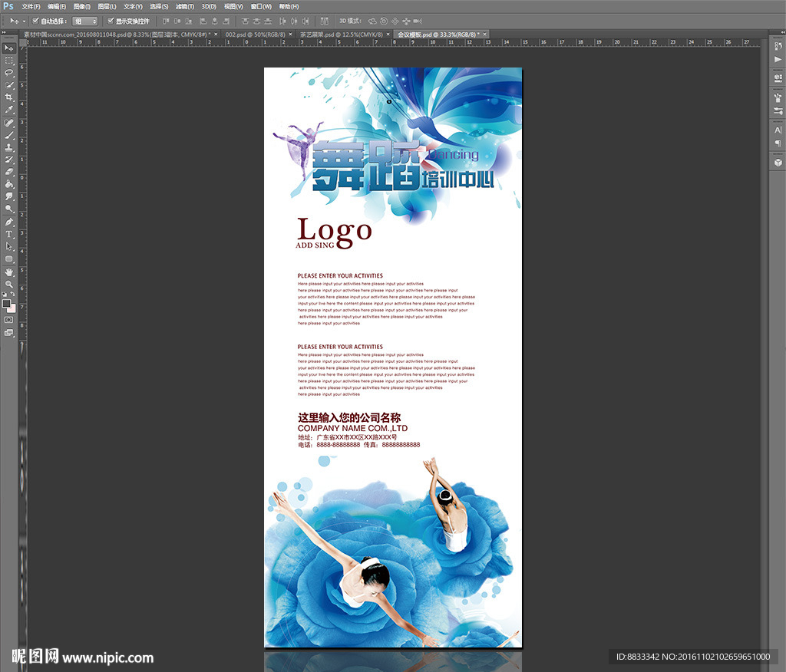The width and height of the screenshot is (786, 672).
Task: Switch to the 素材中国sccnn.com psd tab
Action: pos(117,35)
